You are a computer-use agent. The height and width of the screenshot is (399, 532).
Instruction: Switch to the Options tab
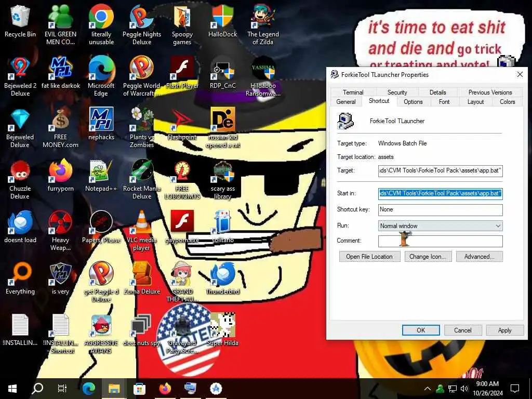[x=413, y=102]
